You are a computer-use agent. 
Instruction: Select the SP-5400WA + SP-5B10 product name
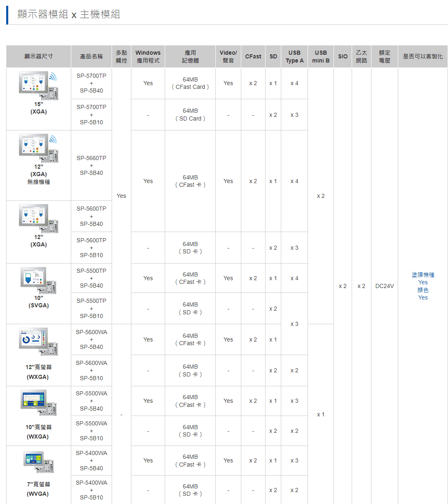(x=91, y=490)
